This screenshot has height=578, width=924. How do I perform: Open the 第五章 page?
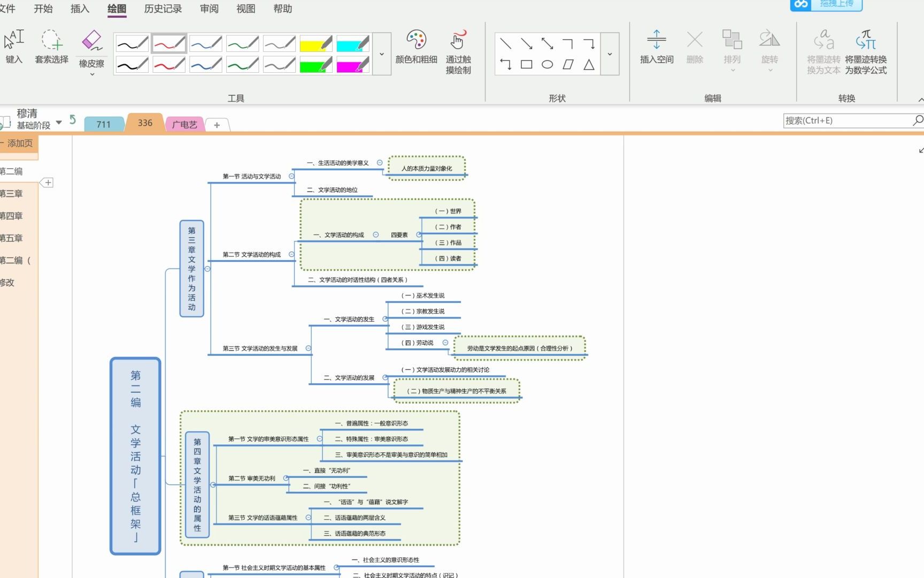click(x=11, y=238)
